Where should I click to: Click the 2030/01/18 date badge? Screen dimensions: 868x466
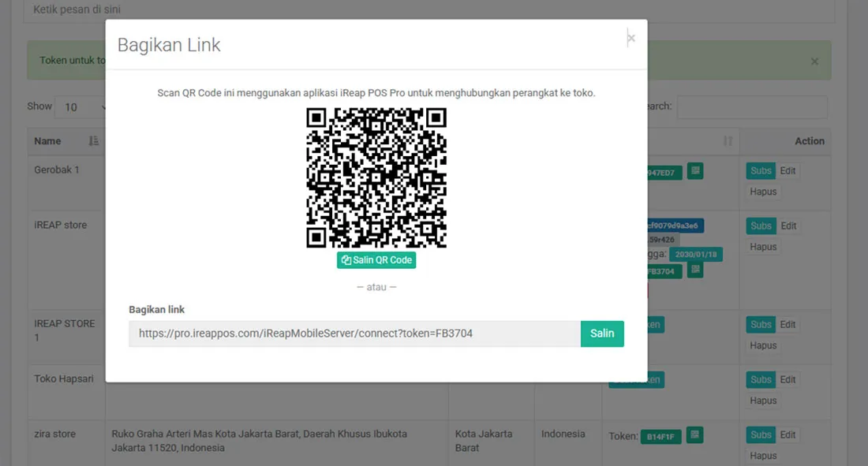click(x=696, y=255)
